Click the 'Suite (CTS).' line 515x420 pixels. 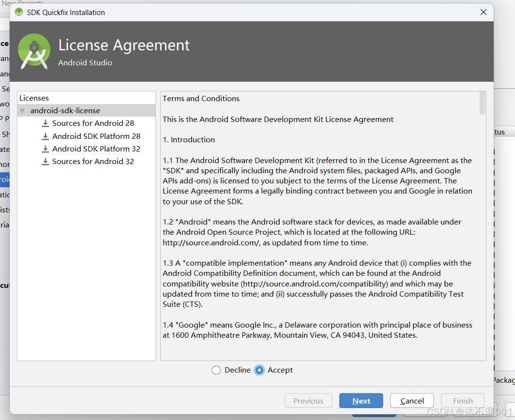182,304
